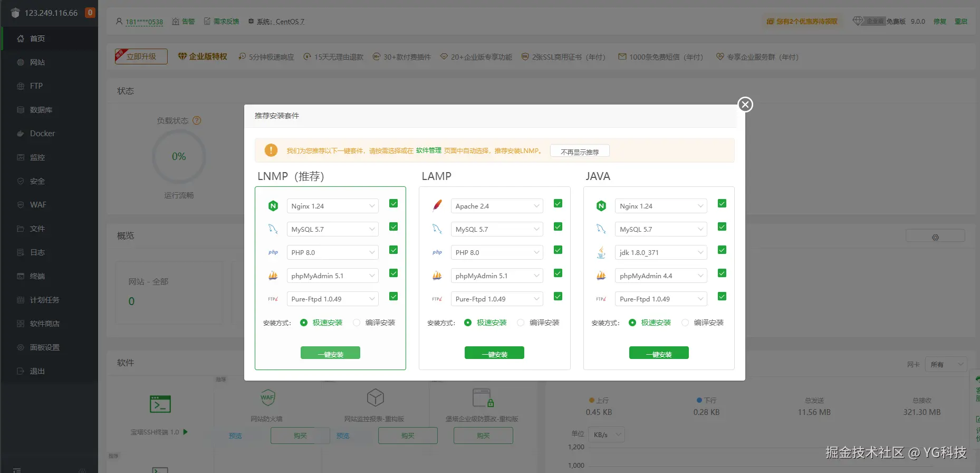Open 软件商店 in the sidebar
This screenshot has height=473, width=980.
click(49, 324)
